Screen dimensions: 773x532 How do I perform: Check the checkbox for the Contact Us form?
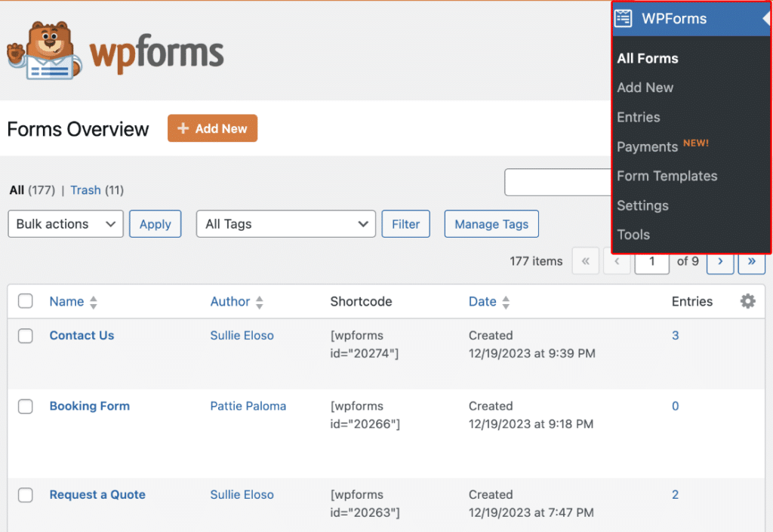tap(25, 336)
